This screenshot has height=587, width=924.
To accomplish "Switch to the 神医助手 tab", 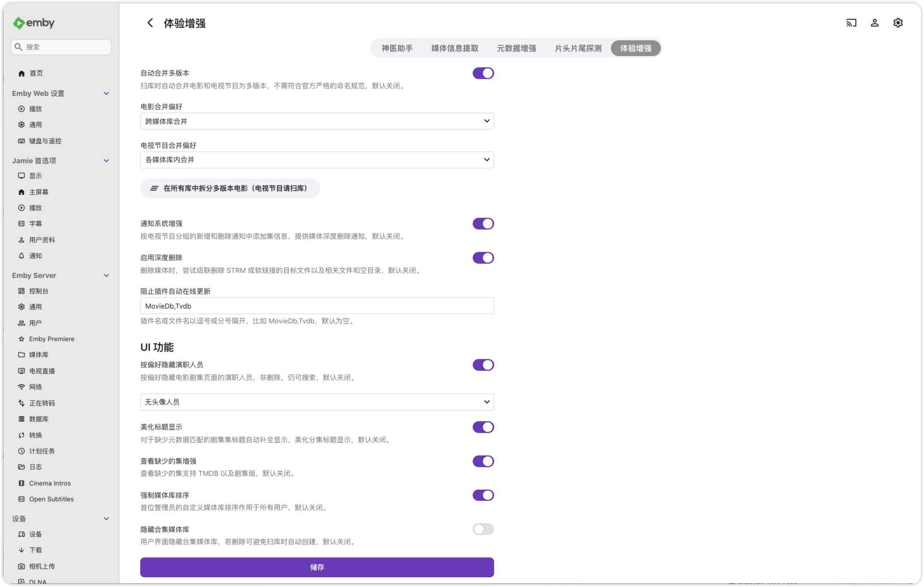I will (397, 48).
